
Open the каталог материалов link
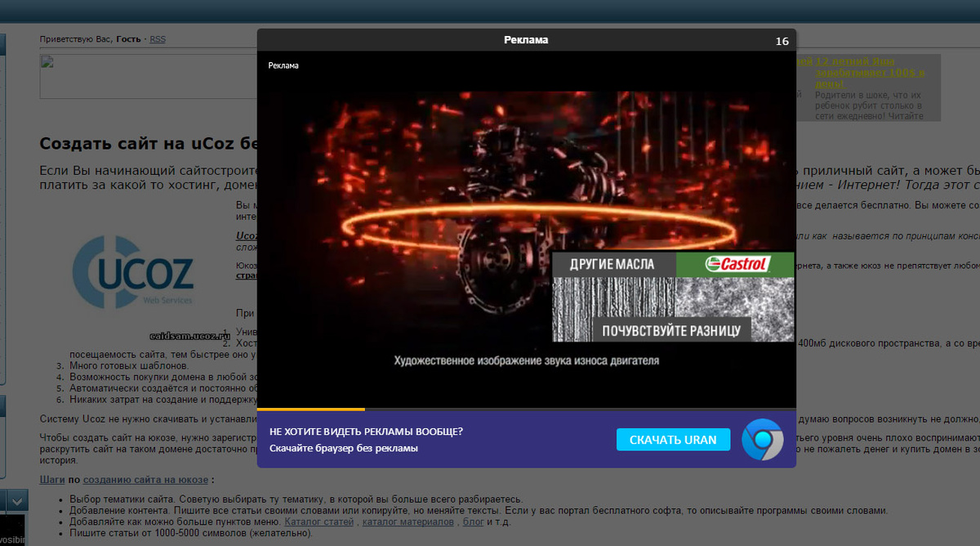click(x=408, y=521)
